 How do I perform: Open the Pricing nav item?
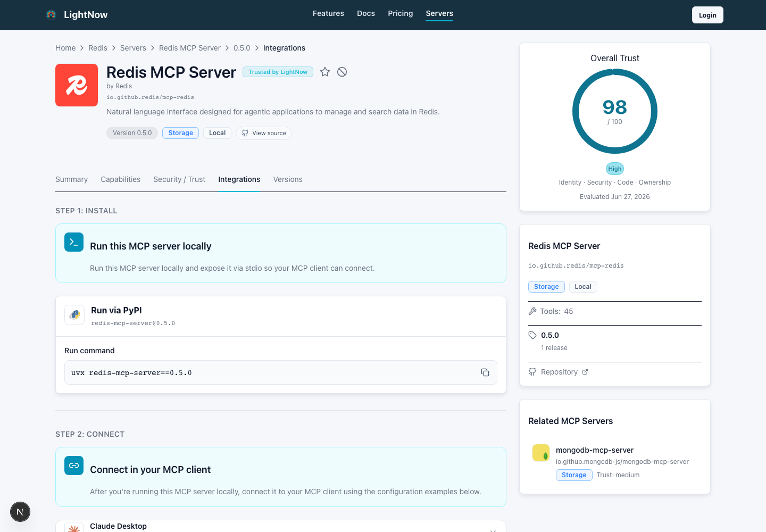tap(401, 13)
